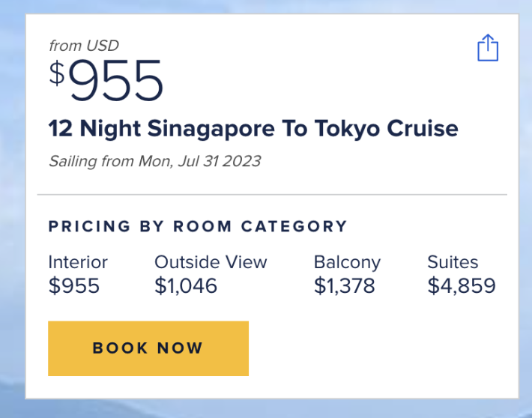
Task: Click the small dollar sign before large 955
Action: point(57,73)
